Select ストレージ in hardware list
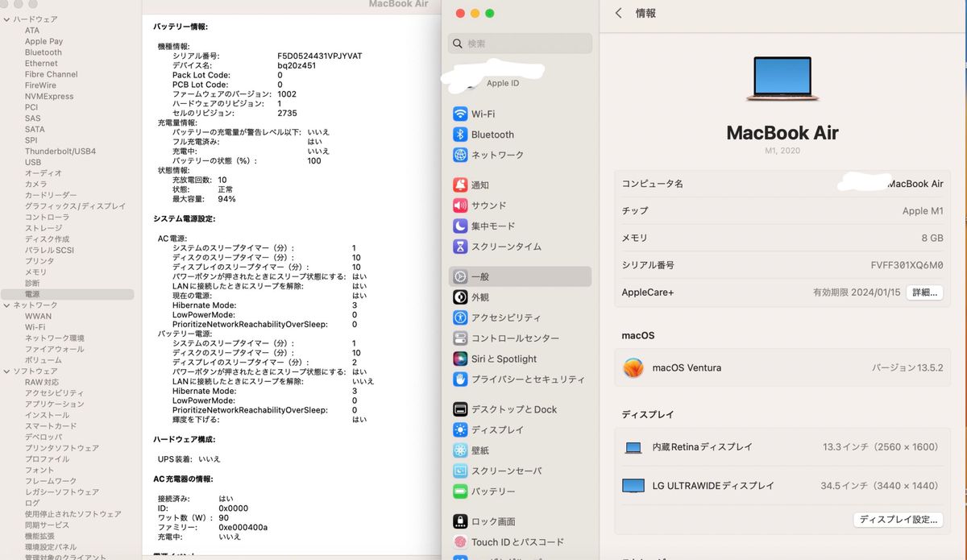The height and width of the screenshot is (560, 967). 44,229
